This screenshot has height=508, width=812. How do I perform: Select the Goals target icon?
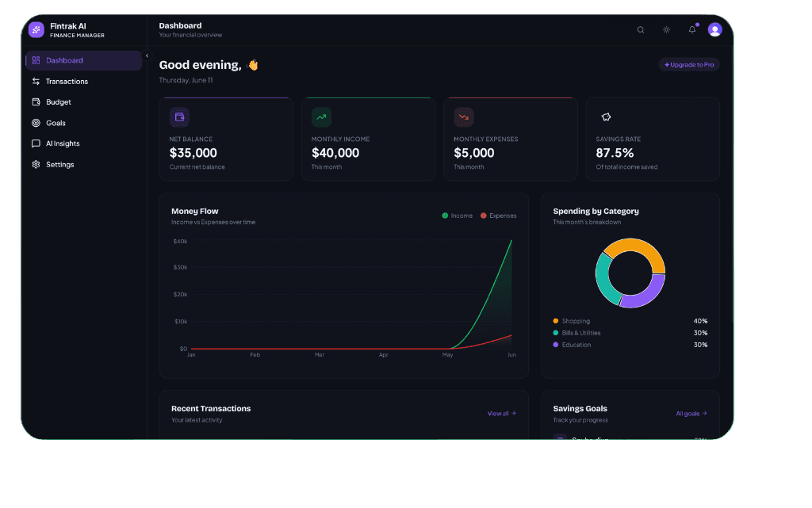pyautogui.click(x=36, y=123)
